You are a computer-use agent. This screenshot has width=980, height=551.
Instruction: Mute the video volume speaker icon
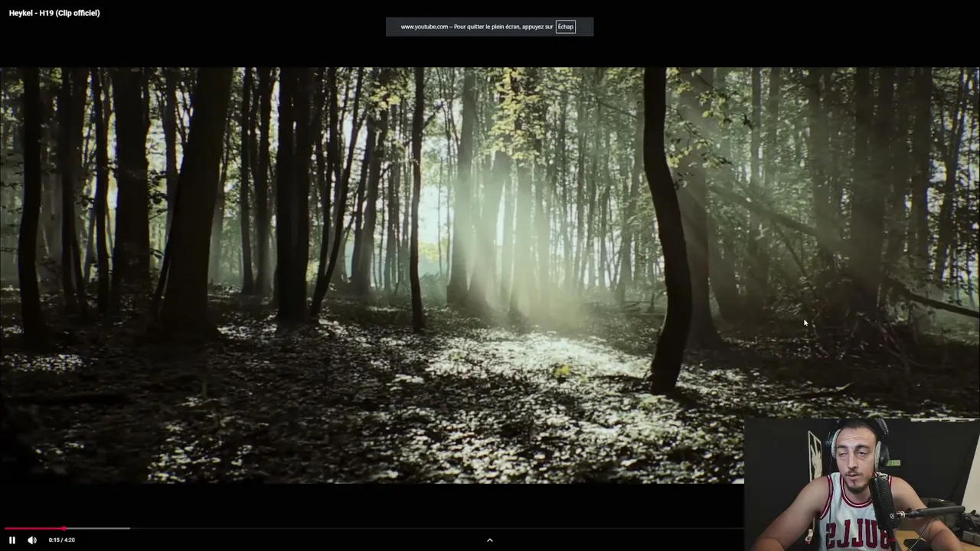(x=32, y=540)
